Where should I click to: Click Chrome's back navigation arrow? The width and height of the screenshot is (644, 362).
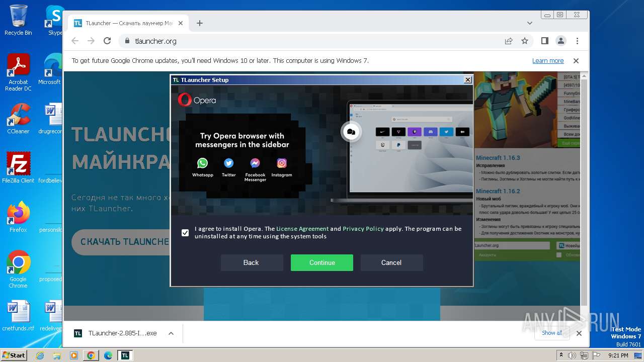[75, 41]
